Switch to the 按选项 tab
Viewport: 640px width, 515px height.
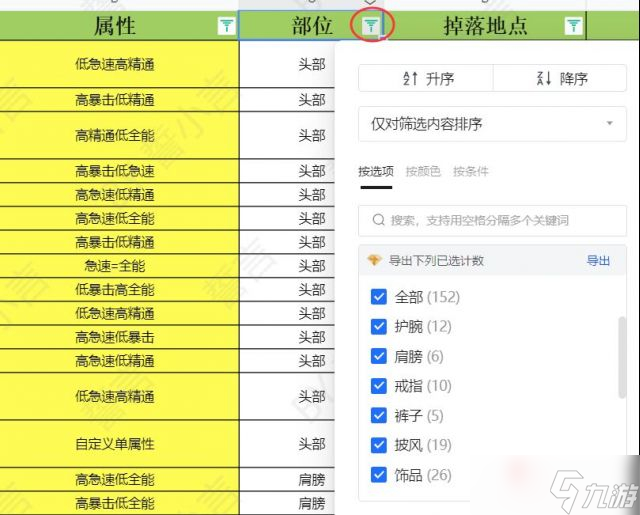click(376, 171)
